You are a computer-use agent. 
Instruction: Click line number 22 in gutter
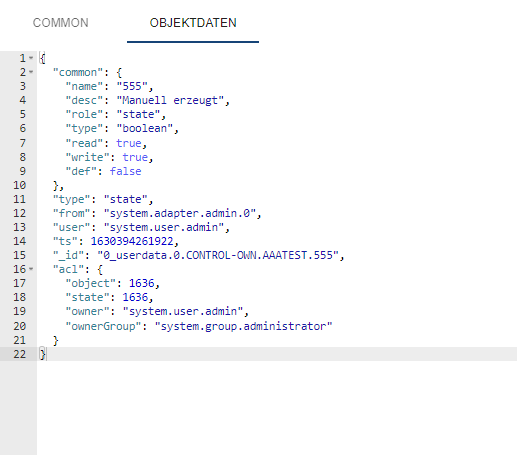coord(19,354)
